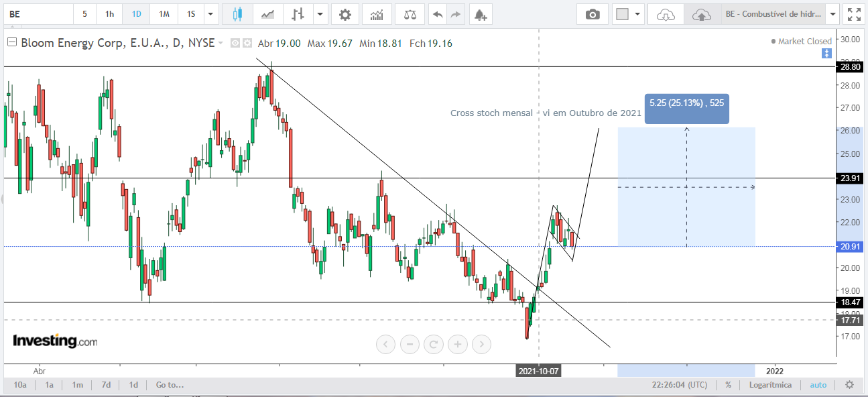This screenshot has width=868, height=397.
Task: Expand the chart style dropdown
Action: point(320,14)
